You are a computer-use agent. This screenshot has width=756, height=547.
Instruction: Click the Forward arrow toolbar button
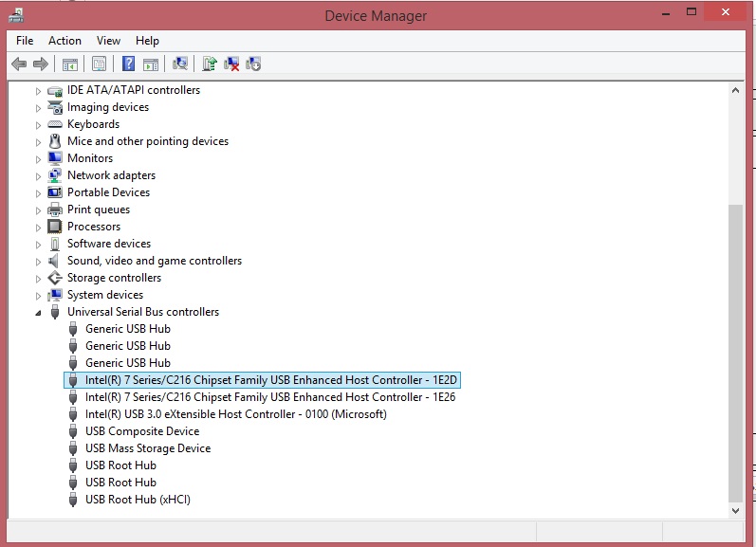tap(41, 64)
